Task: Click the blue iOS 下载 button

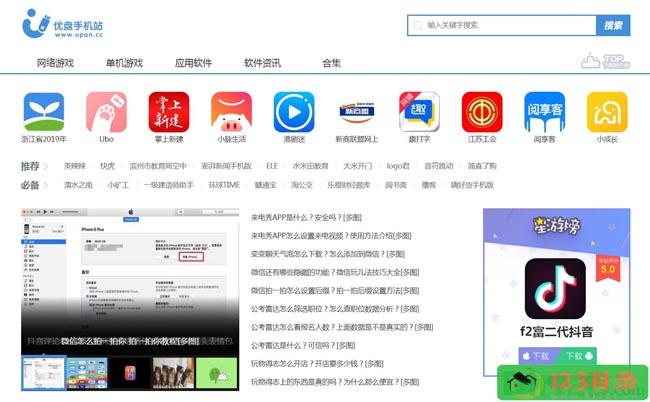Action: 536,355
